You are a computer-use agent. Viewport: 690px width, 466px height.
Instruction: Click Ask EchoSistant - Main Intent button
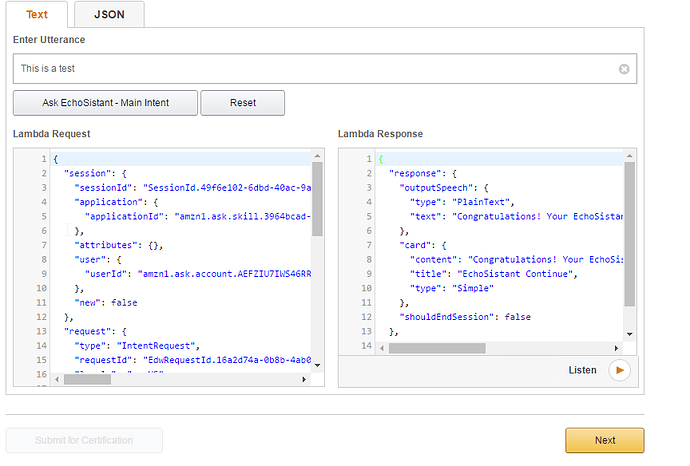click(106, 103)
